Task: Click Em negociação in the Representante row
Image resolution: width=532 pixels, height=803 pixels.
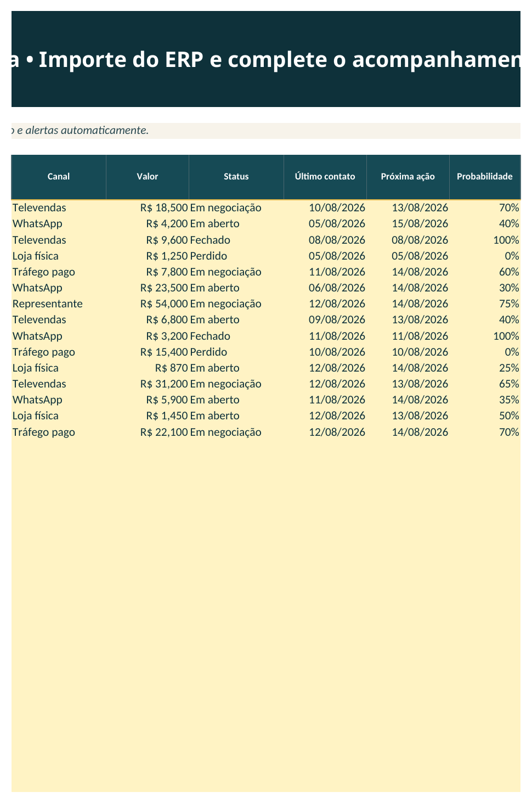Action: tap(236, 304)
